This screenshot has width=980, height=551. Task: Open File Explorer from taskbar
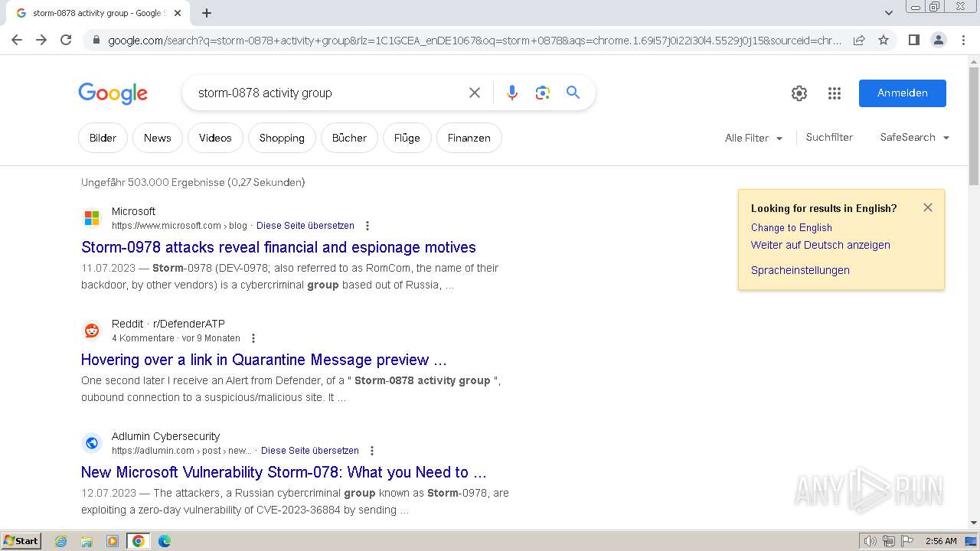pos(87,541)
